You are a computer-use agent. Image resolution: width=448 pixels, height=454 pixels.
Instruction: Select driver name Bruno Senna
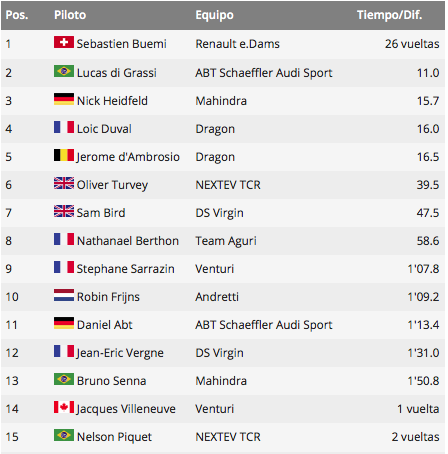point(111,381)
